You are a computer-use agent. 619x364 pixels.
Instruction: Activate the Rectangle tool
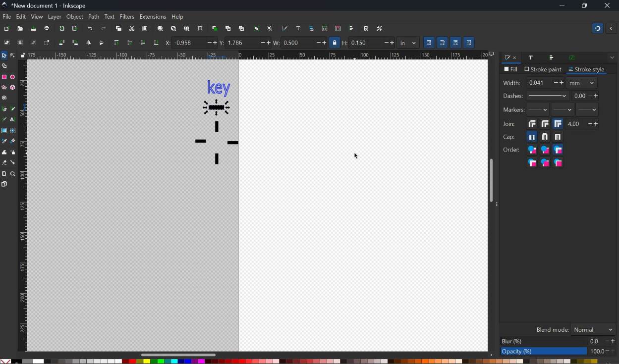pos(4,77)
